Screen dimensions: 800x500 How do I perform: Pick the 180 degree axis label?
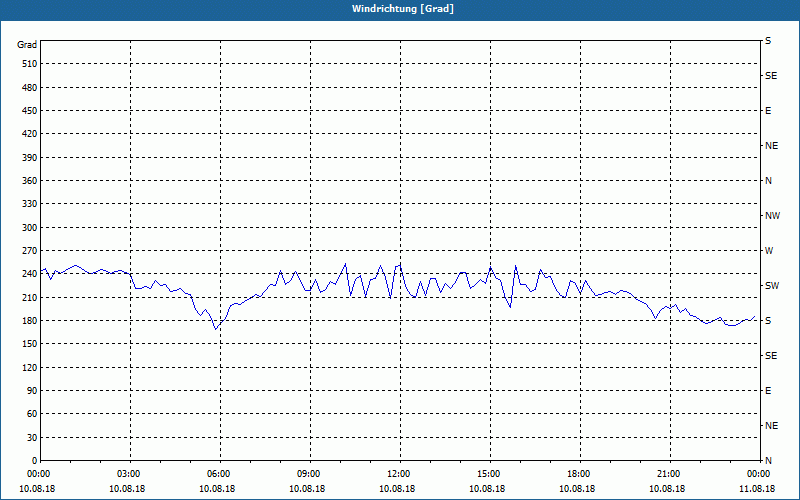[x=30, y=321]
